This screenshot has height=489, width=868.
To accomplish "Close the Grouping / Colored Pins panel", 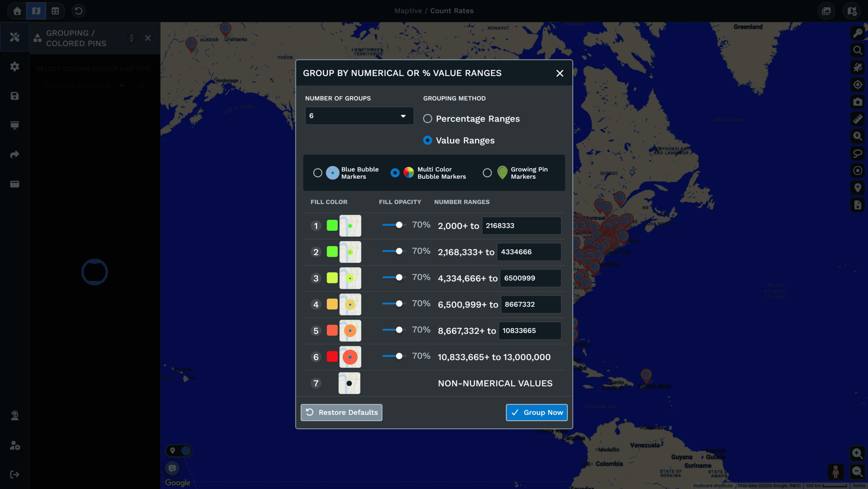I will pyautogui.click(x=148, y=38).
